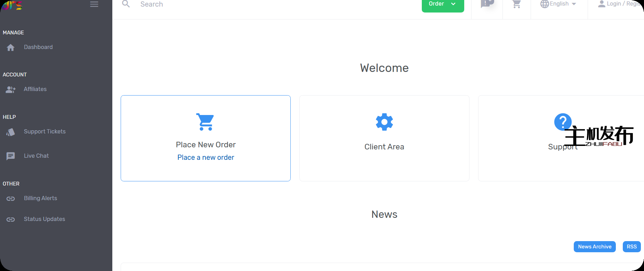644x271 pixels.
Task: Go to Support Tickets in sidebar
Action: point(45,132)
